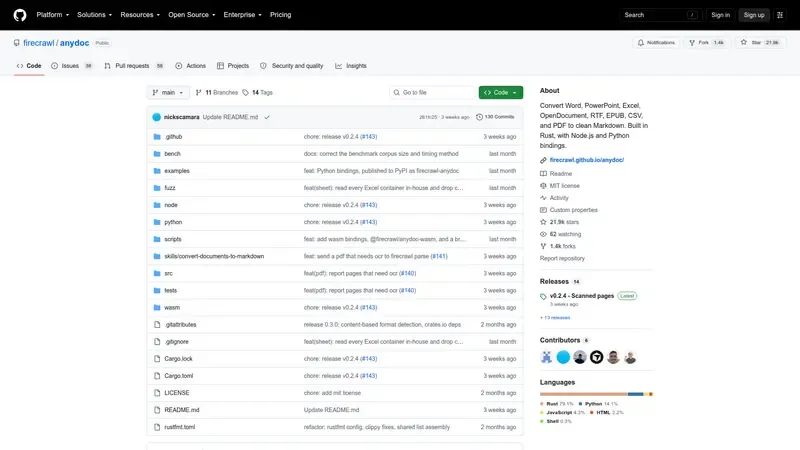Viewport: 800px width, 450px height.
Task: Switch to the Pull requests tab
Action: point(134,66)
